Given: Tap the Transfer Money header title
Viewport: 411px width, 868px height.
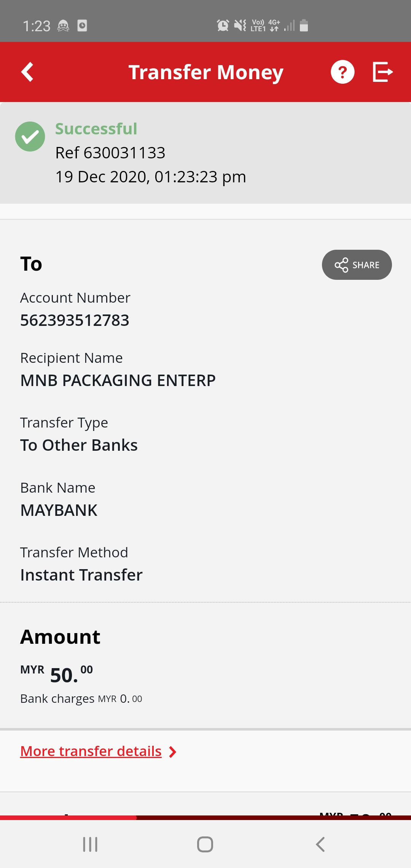Looking at the screenshot, I should [206, 72].
